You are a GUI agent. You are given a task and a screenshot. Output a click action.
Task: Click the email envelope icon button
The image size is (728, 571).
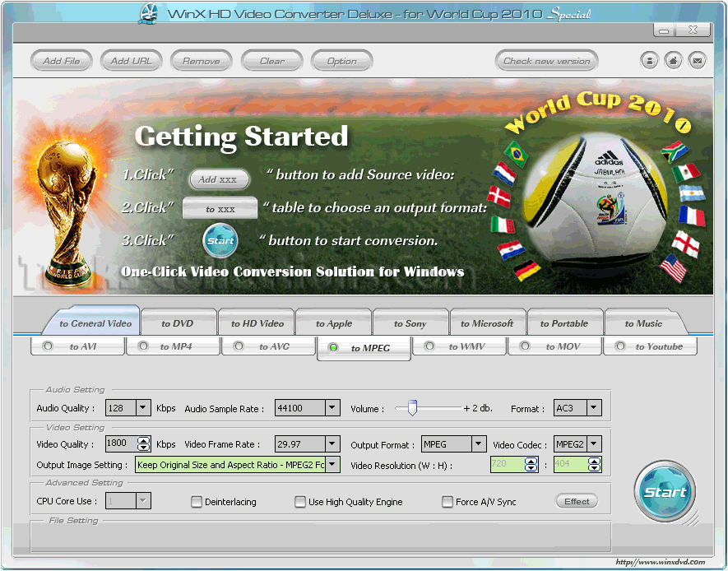[698, 61]
